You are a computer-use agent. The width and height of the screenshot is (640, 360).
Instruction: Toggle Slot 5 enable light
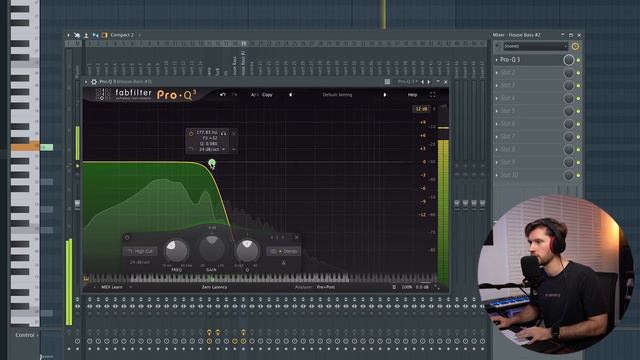[x=578, y=111]
